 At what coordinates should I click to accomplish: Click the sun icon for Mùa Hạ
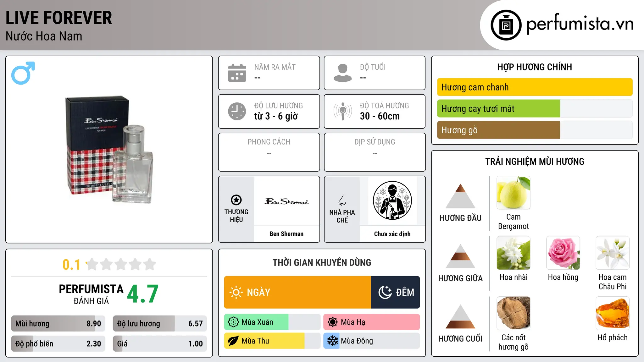[x=333, y=322]
